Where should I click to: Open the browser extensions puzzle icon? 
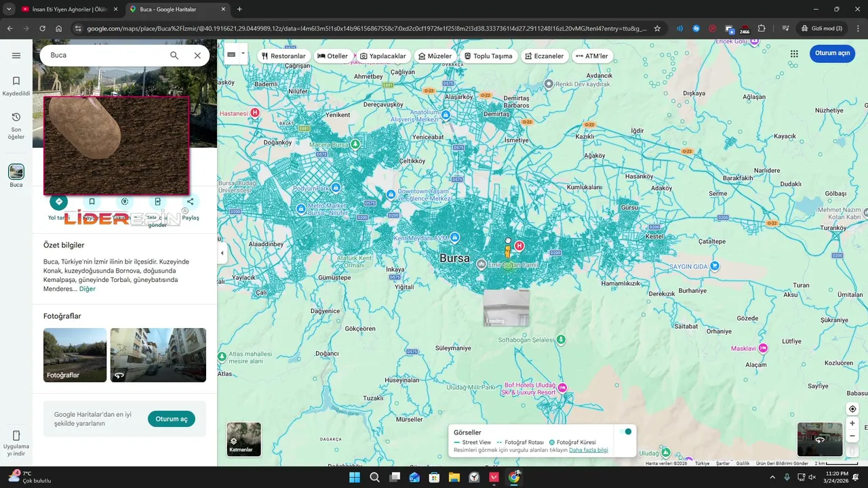pyautogui.click(x=762, y=28)
